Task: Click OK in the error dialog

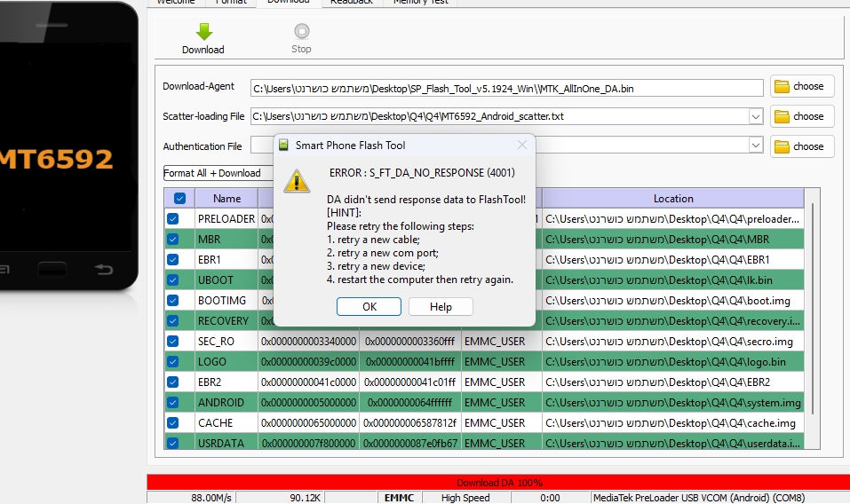Action: 369,306
